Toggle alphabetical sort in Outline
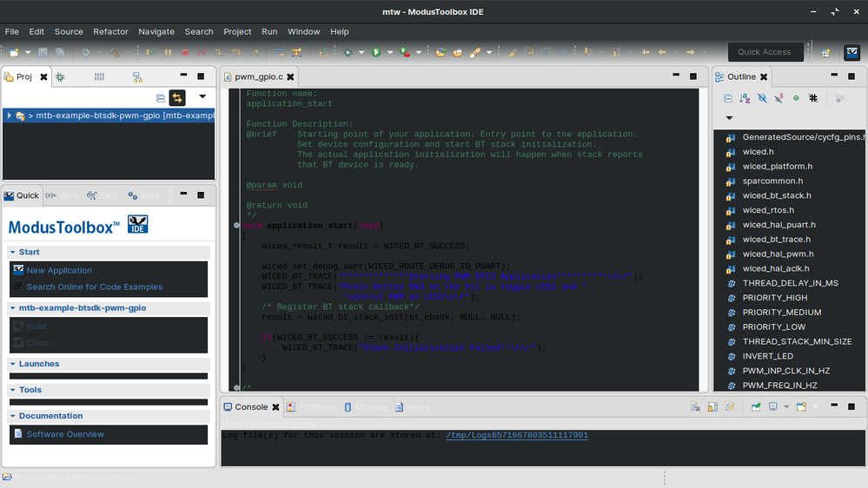The height and width of the screenshot is (488, 868). (745, 98)
